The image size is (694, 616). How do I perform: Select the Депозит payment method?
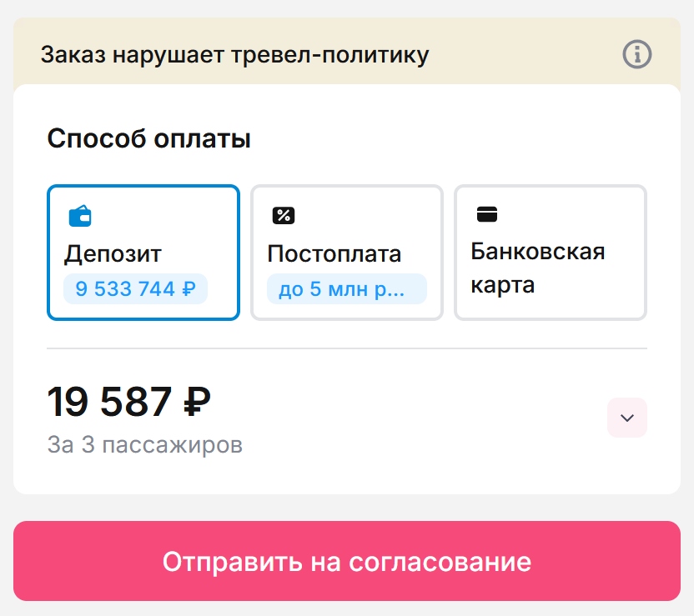[143, 252]
